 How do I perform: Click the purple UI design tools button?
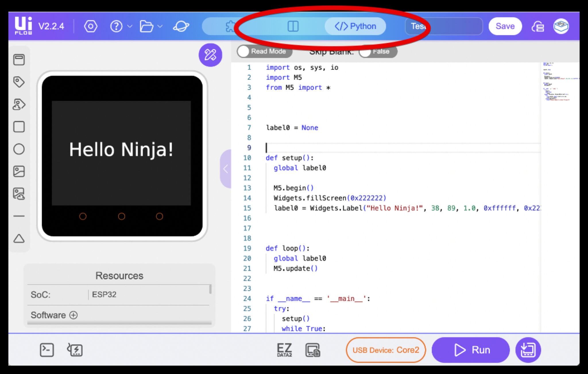(210, 55)
